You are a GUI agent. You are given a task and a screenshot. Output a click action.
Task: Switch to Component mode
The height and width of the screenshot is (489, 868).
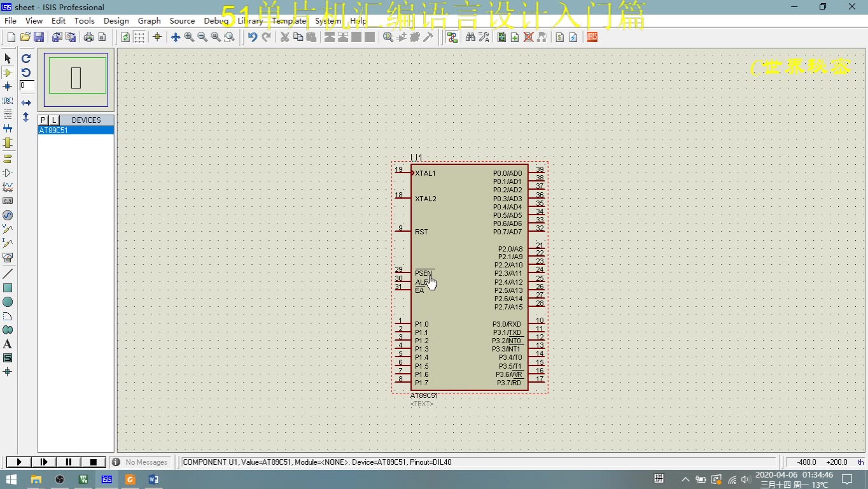click(x=8, y=73)
